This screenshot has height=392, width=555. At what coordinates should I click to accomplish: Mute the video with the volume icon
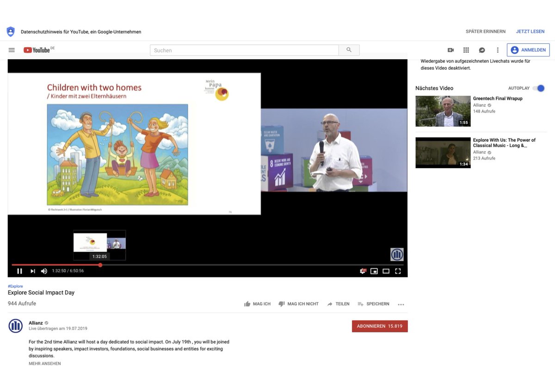(x=44, y=271)
